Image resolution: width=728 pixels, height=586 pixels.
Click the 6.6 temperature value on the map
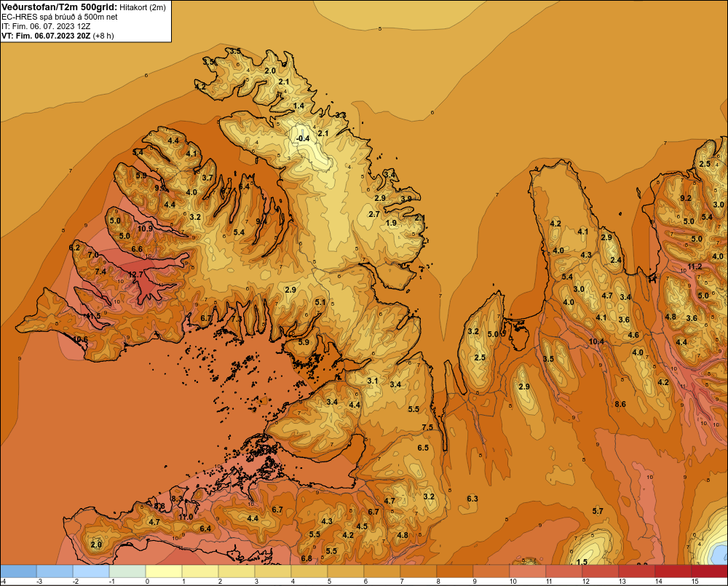coord(137,249)
